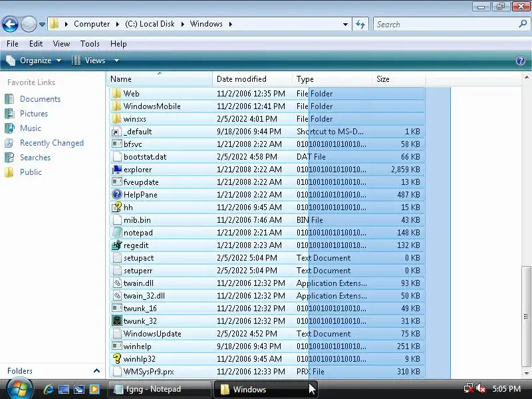Open Public favorite link
Screen dimensions: 532x399
31,172
